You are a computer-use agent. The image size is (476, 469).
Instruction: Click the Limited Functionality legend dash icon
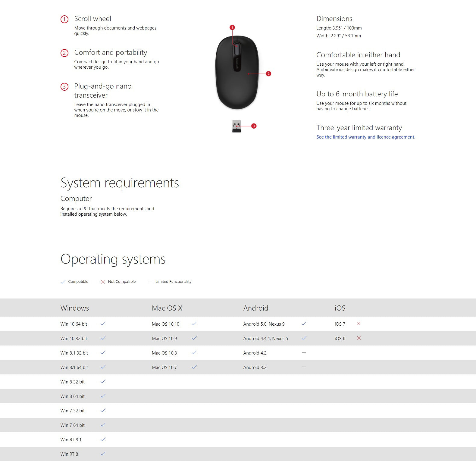point(150,282)
